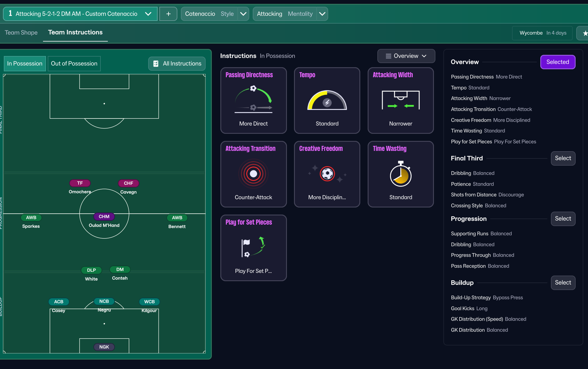Click the Attacking Transition target icon
The width and height of the screenshot is (588, 369).
253,174
